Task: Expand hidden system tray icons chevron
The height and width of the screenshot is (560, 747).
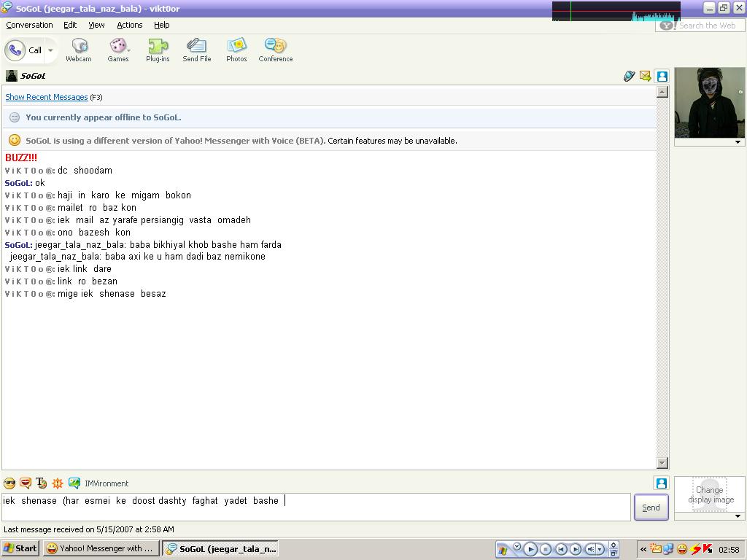Action: click(x=643, y=549)
